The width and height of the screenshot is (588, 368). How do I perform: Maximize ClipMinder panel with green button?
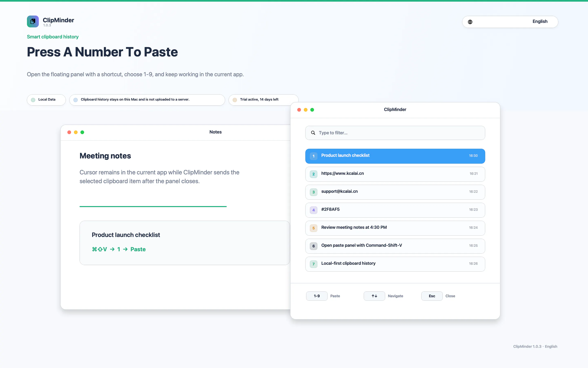pyautogui.click(x=312, y=110)
